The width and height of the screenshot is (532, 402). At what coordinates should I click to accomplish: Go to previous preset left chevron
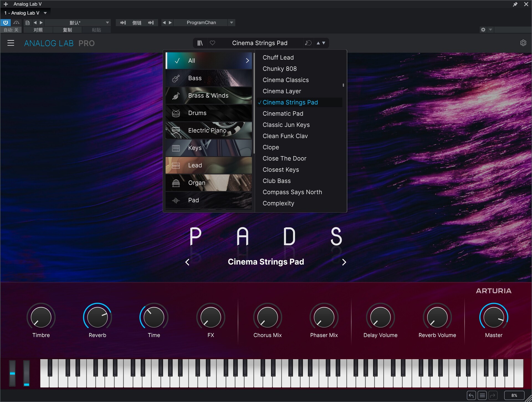coord(187,262)
